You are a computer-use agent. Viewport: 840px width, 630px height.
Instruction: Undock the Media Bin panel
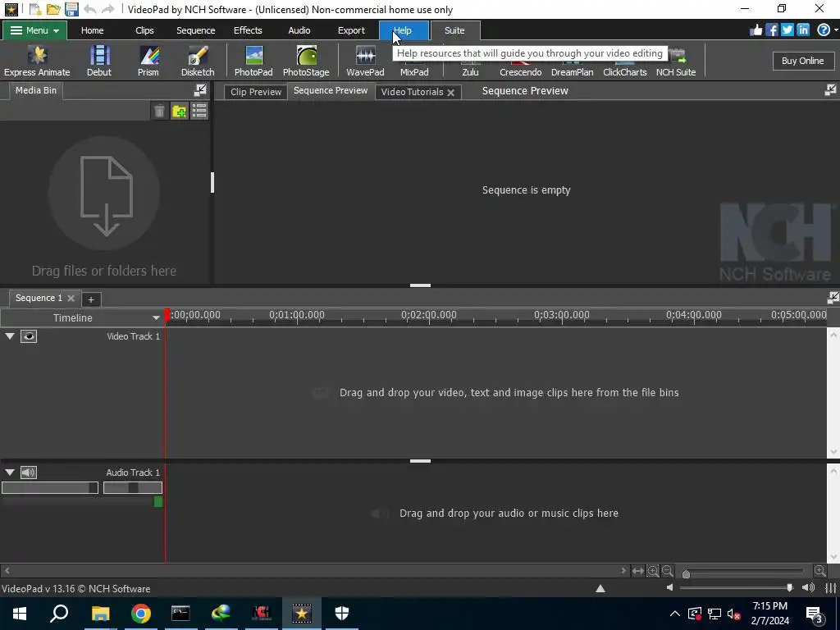200,90
